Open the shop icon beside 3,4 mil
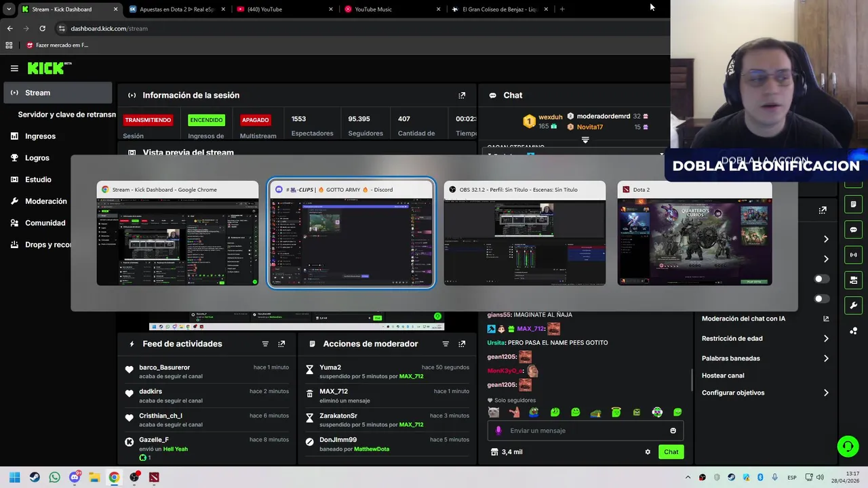This screenshot has height=488, width=868. (494, 452)
